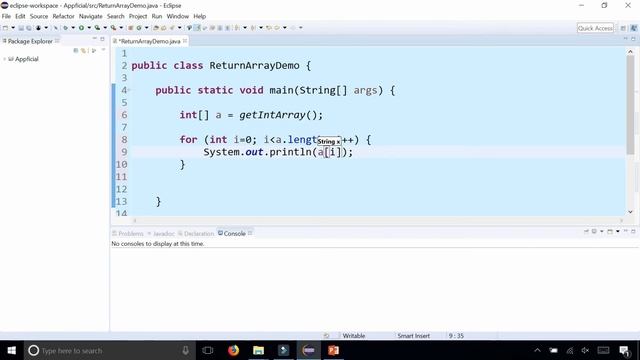The height and width of the screenshot is (360, 640).
Task: Click editor vertical scrollbar down arrow
Action: pos(631,211)
